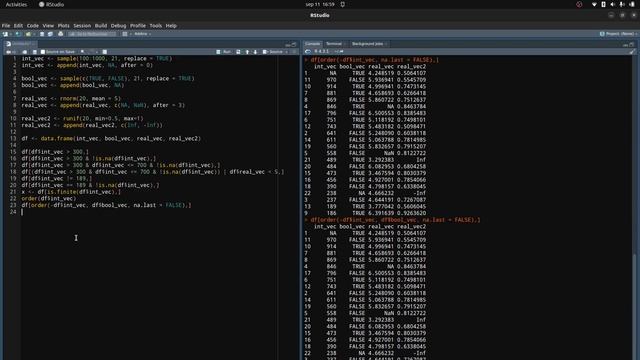The width and height of the screenshot is (640, 360).
Task: Go to previous section up arrow
Action: click(x=247, y=52)
